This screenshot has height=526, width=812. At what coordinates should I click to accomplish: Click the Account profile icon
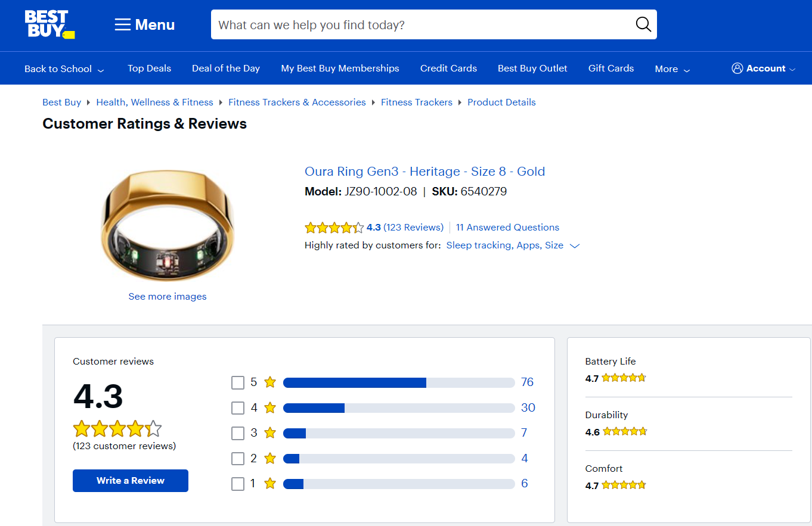pyautogui.click(x=737, y=68)
